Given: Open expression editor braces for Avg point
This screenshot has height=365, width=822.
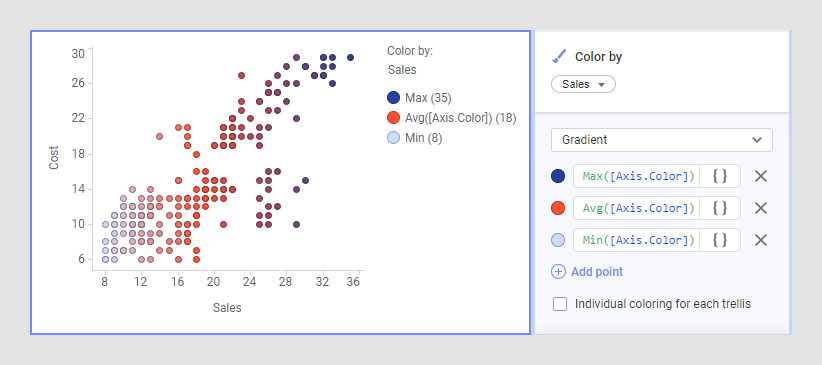Looking at the screenshot, I should coord(720,208).
